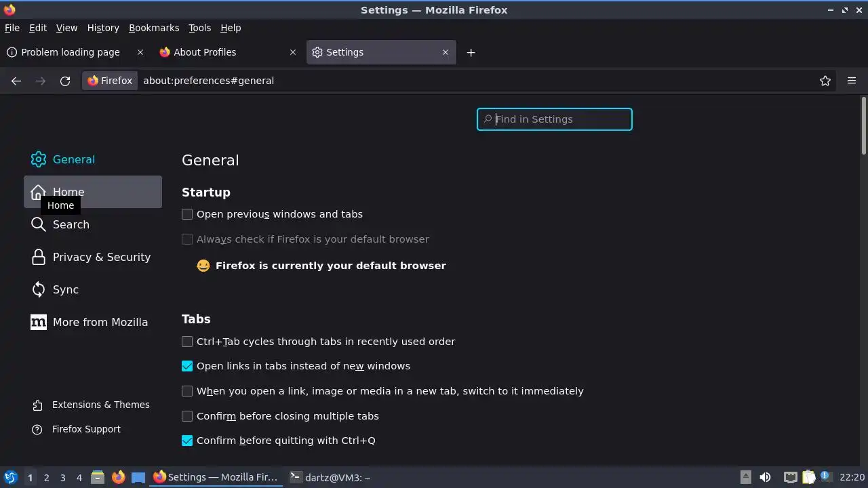This screenshot has height=488, width=868.
Task: Open file manager from taskbar launcher
Action: click(x=98, y=477)
